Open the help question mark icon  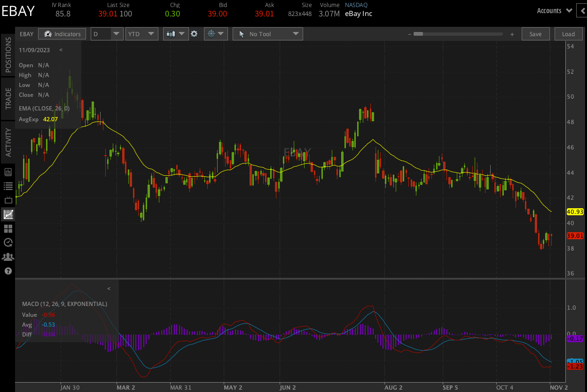tap(8, 271)
